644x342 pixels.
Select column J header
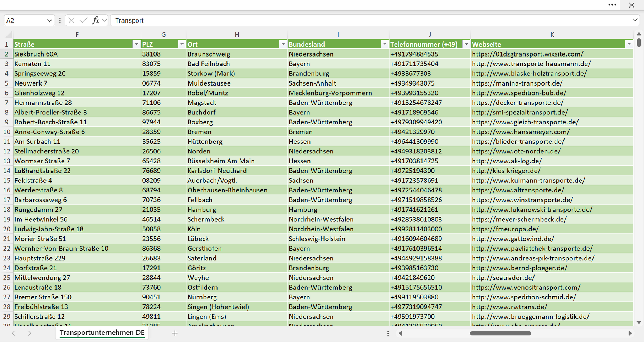point(430,35)
